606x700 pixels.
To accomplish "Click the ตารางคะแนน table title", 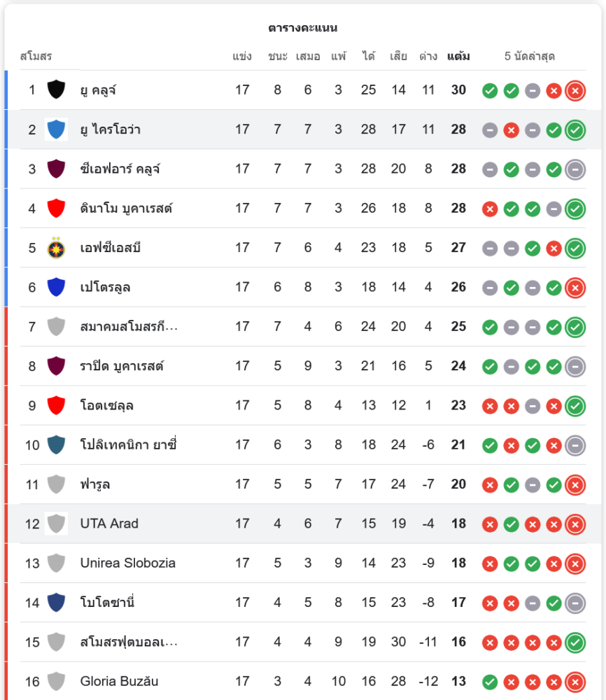I will coord(303,28).
